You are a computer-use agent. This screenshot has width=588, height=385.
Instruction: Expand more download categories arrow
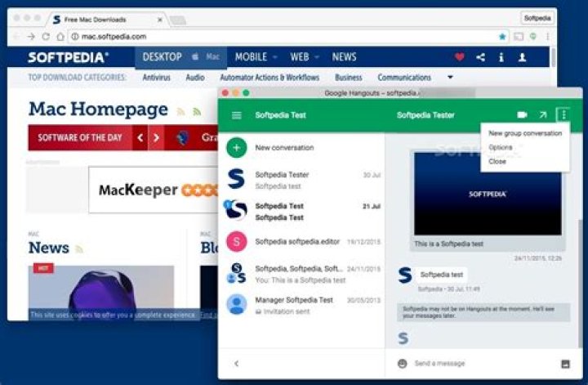(450, 77)
